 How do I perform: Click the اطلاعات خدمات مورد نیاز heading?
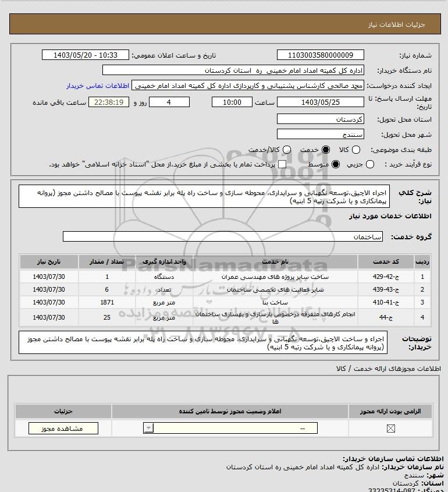[390, 216]
